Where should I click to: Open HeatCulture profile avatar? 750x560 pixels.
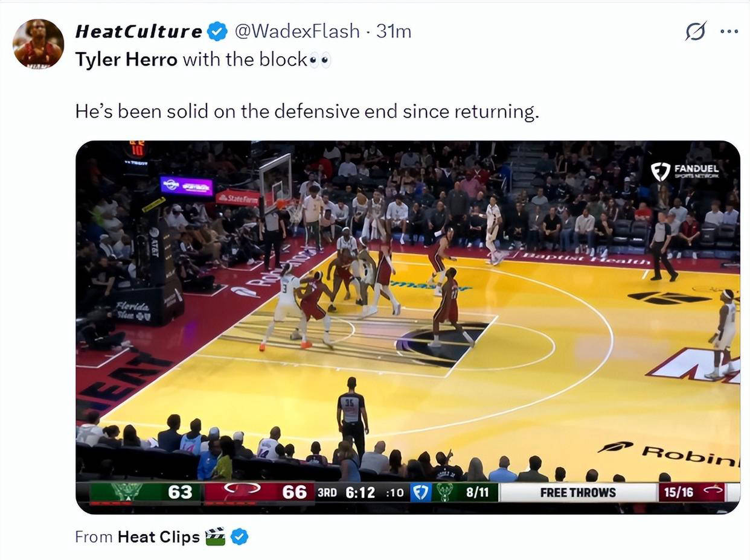[38, 43]
